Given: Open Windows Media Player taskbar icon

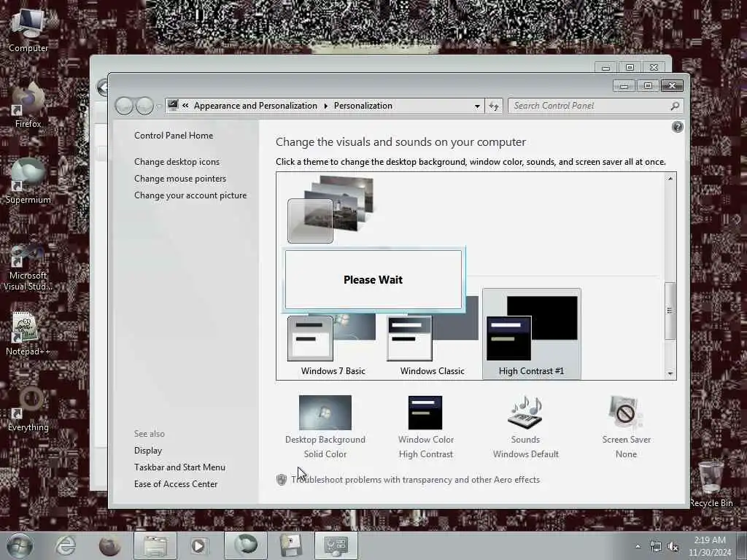Looking at the screenshot, I should 199,545.
